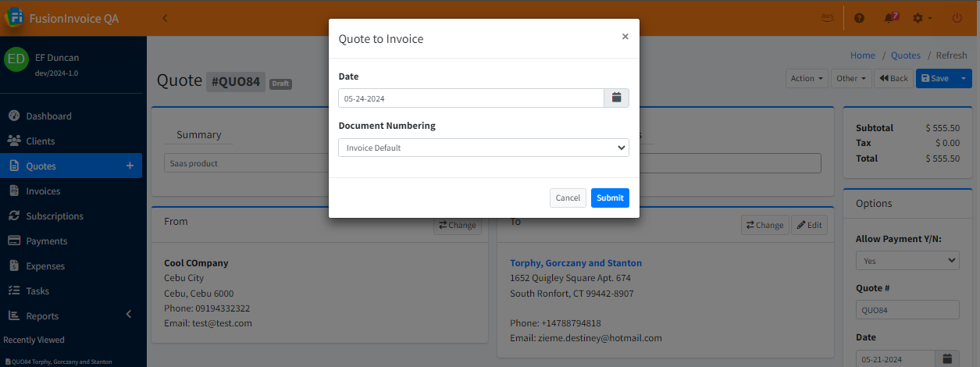980x367 pixels.
Task: Click the help question mark icon
Action: click(x=859, y=17)
